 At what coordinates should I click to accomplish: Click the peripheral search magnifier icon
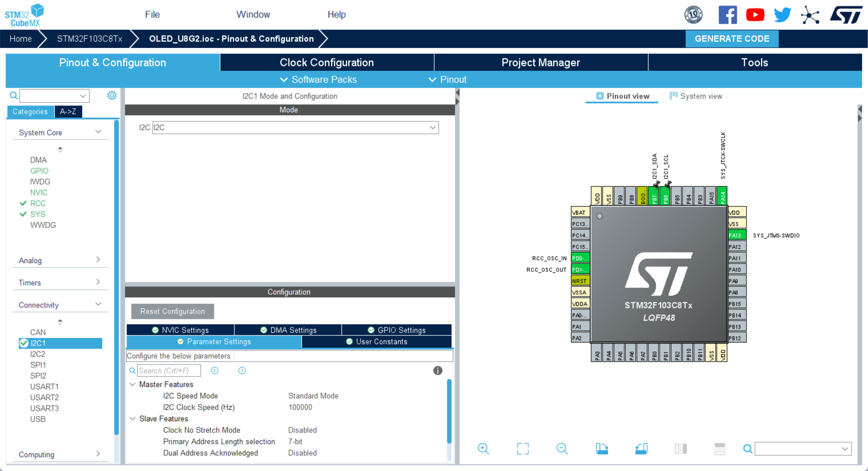coord(14,95)
